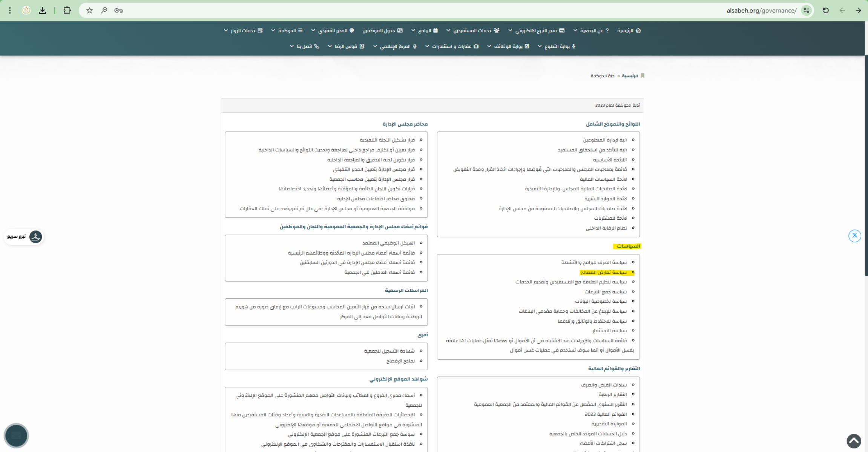The height and width of the screenshot is (452, 868).
Task: Expand the الحوكمة dropdown chevron
Action: 273,31
